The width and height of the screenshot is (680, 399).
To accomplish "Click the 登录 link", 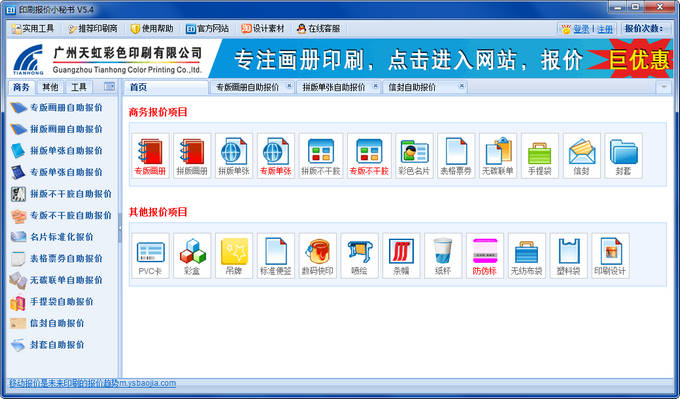I will tap(582, 29).
